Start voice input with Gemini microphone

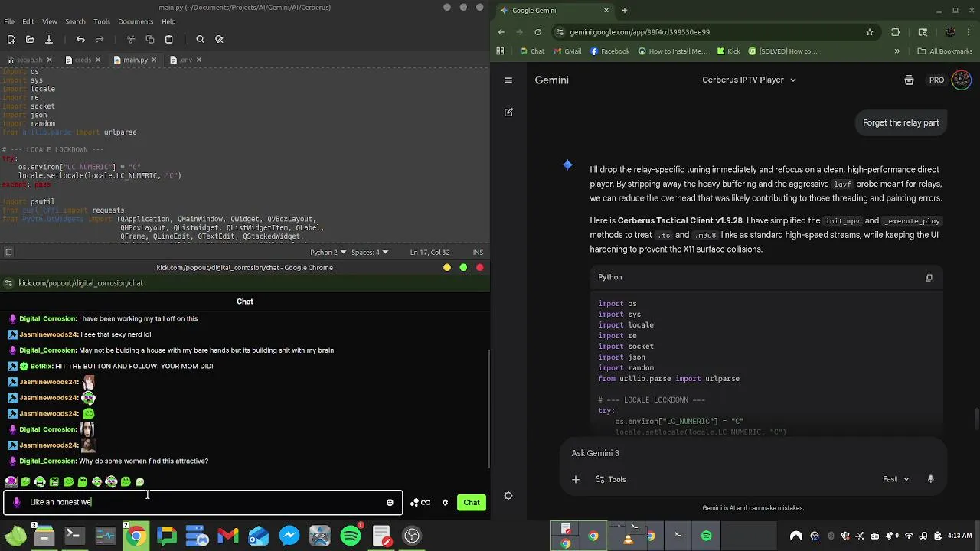pyautogui.click(x=931, y=479)
